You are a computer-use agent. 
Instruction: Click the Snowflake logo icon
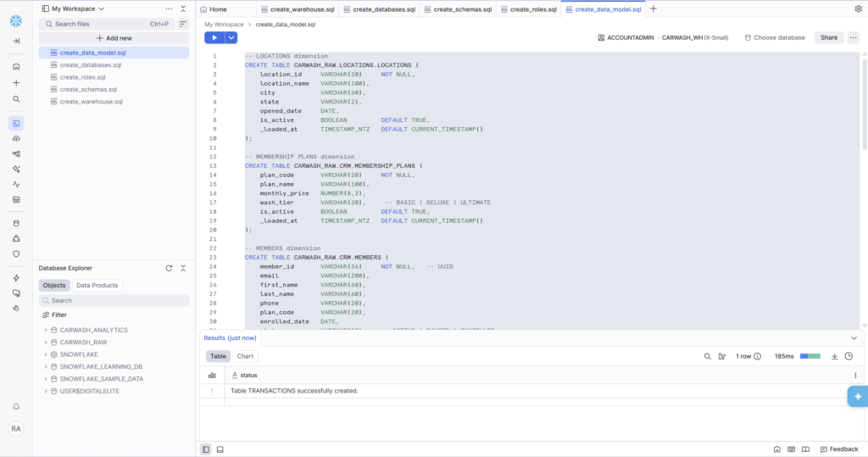click(x=16, y=20)
